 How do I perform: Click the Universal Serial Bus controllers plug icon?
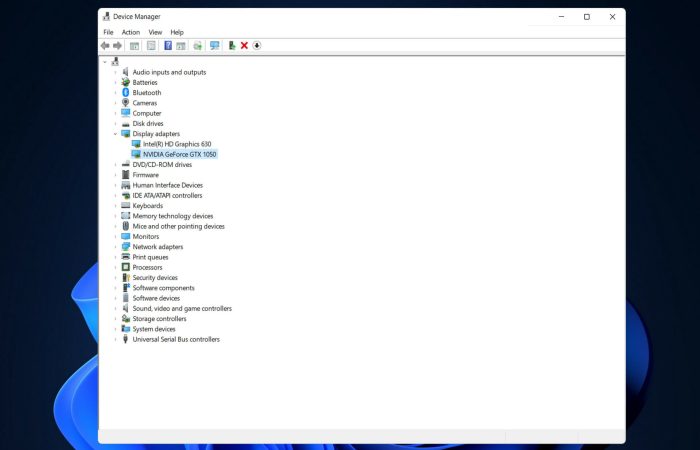(125, 339)
